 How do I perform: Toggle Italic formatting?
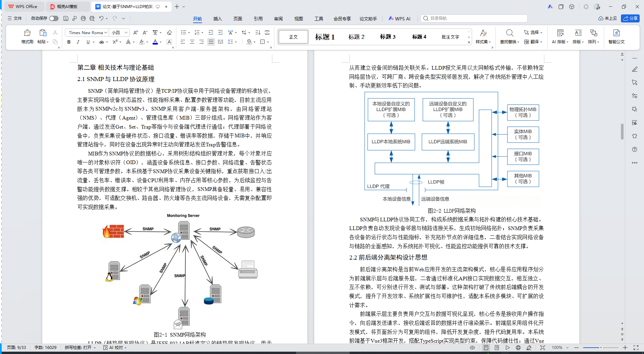click(x=78, y=42)
